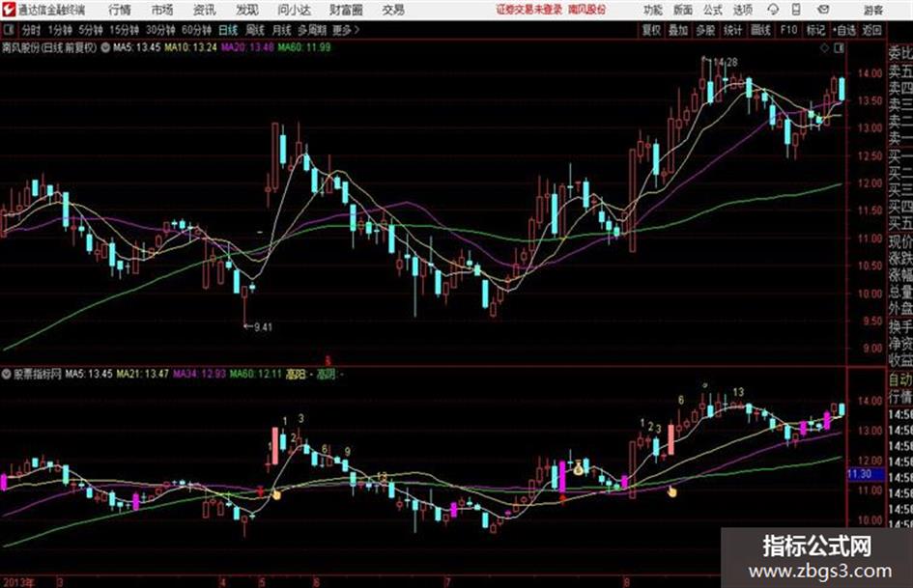Viewport: 913px width, 588px height.
Task: Click the 多股 multi-stock button
Action: click(x=705, y=30)
